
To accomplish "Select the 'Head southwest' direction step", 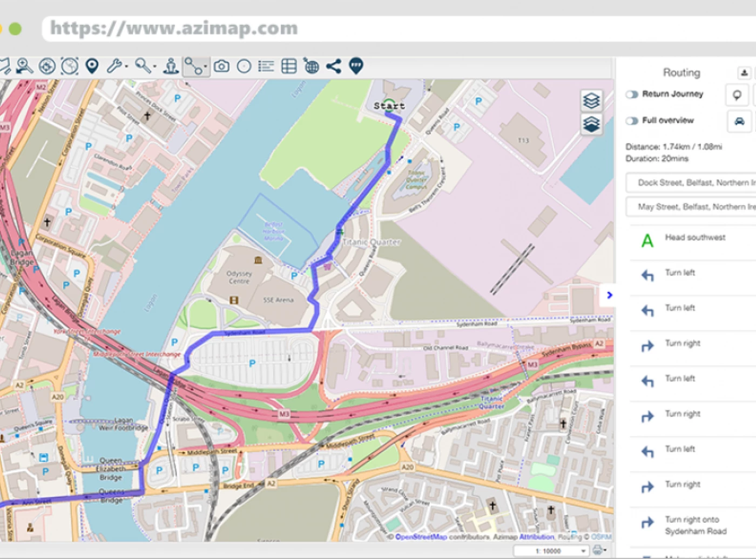I will pyautogui.click(x=694, y=237).
